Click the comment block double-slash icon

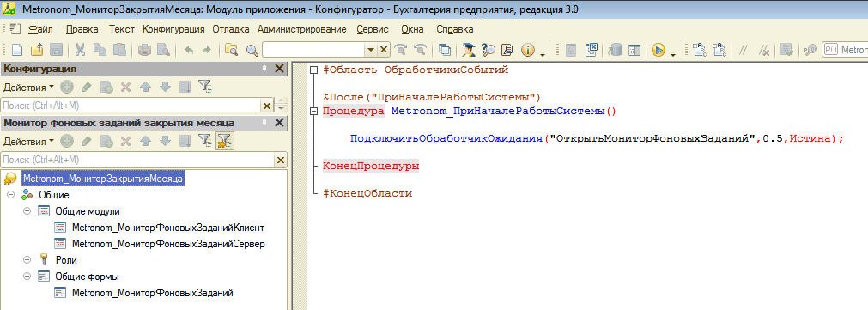(744, 50)
